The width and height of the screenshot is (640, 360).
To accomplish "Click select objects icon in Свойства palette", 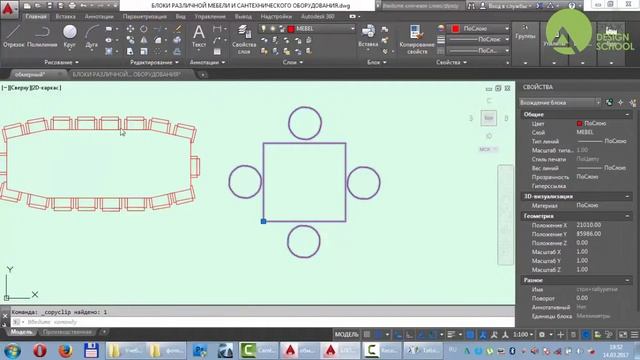I will (x=621, y=102).
